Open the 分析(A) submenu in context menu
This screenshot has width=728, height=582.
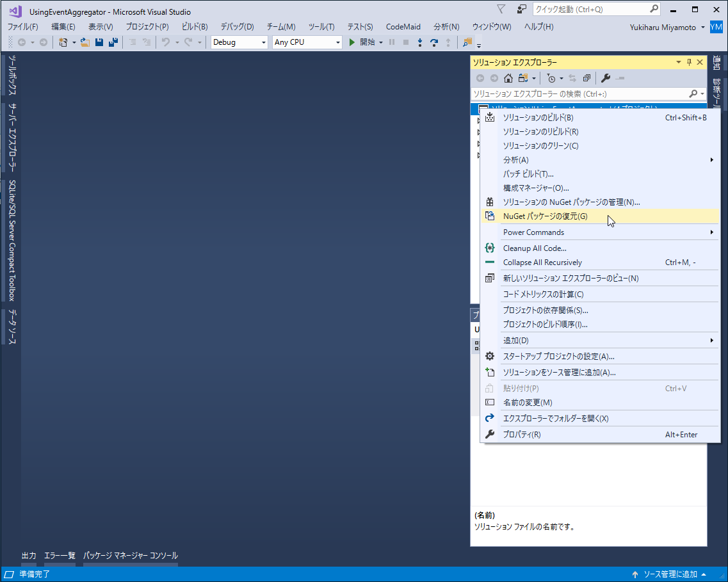[x=600, y=160]
